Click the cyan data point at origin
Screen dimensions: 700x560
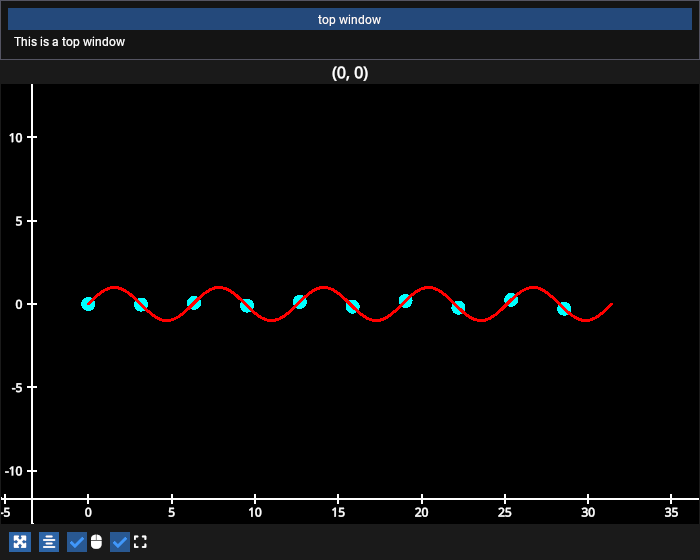tap(88, 304)
